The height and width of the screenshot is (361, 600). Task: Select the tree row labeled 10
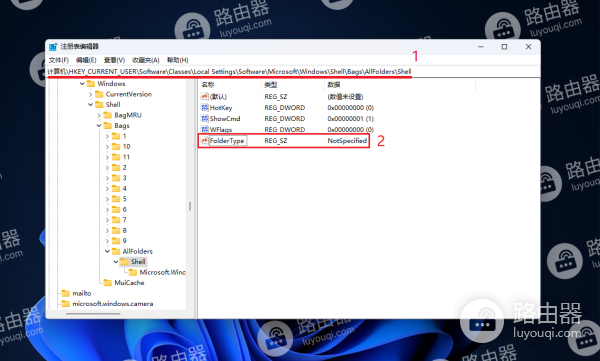[126, 147]
